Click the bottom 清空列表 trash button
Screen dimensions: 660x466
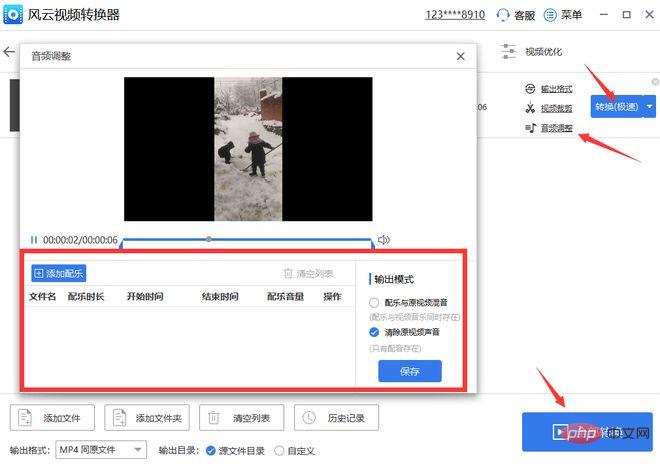click(242, 418)
